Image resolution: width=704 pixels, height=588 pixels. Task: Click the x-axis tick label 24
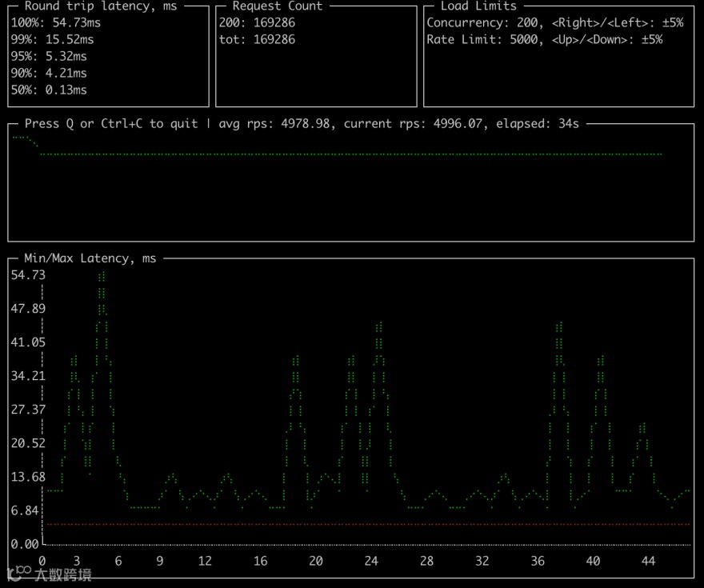coord(371,561)
